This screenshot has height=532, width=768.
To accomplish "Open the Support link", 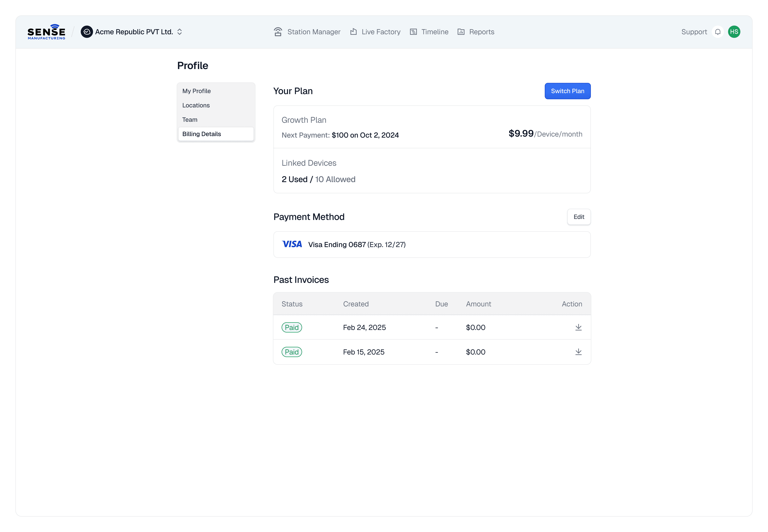I will click(694, 32).
